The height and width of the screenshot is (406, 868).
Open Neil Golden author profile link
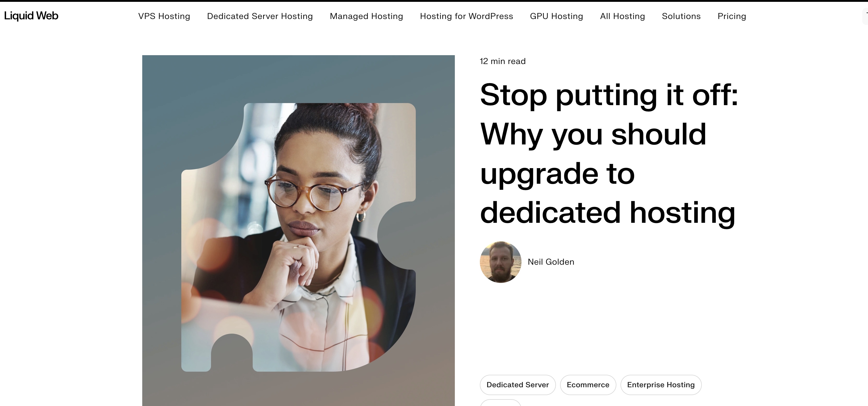(551, 262)
